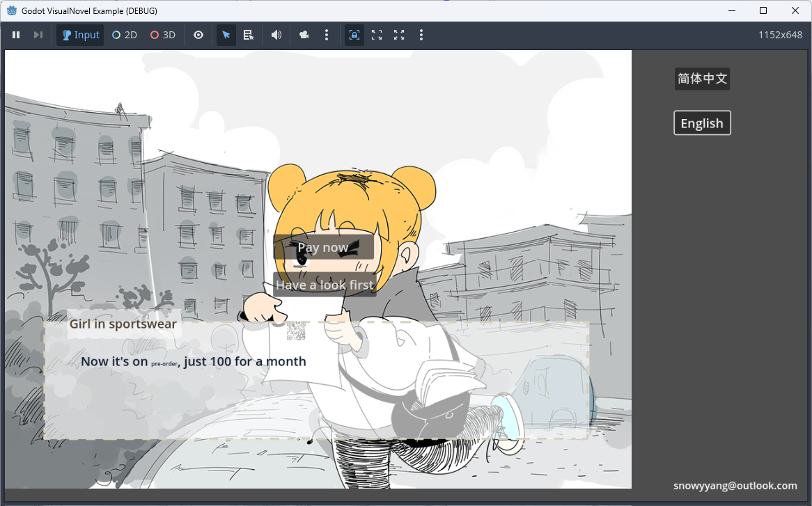Switch to Input mode
This screenshot has width=812, height=506.
[x=80, y=35]
